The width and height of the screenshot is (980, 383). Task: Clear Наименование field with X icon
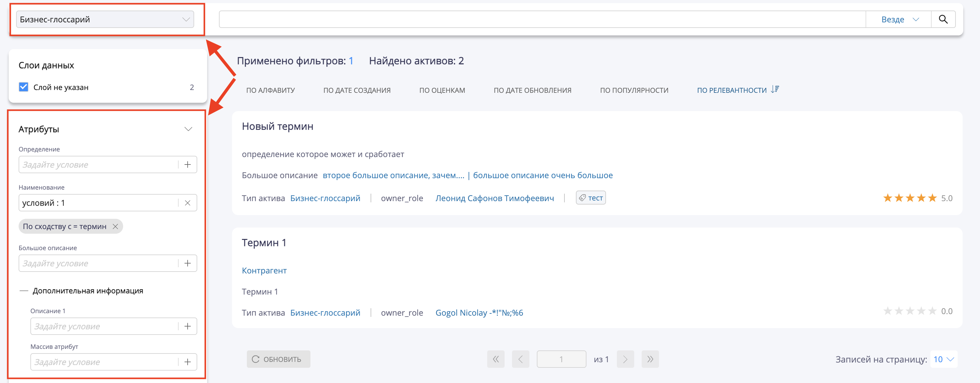(x=188, y=203)
